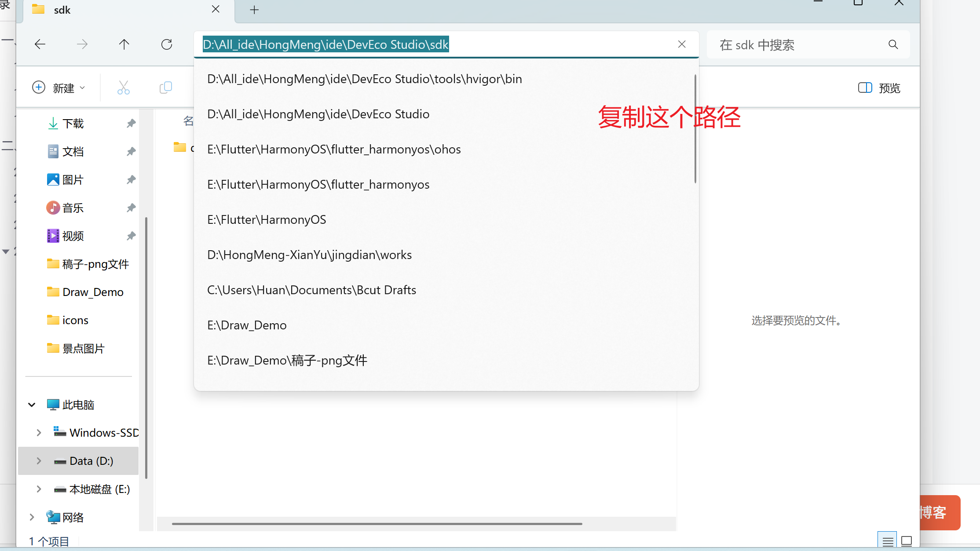This screenshot has width=980, height=551.
Task: Collapse the 此电脑 tree node
Action: click(32, 405)
